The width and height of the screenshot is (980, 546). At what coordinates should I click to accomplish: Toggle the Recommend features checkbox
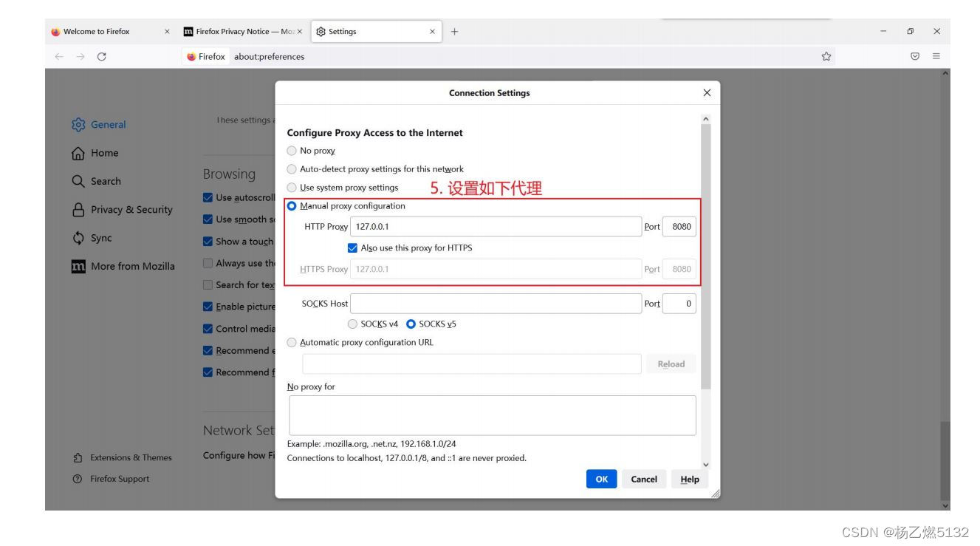[x=208, y=372]
